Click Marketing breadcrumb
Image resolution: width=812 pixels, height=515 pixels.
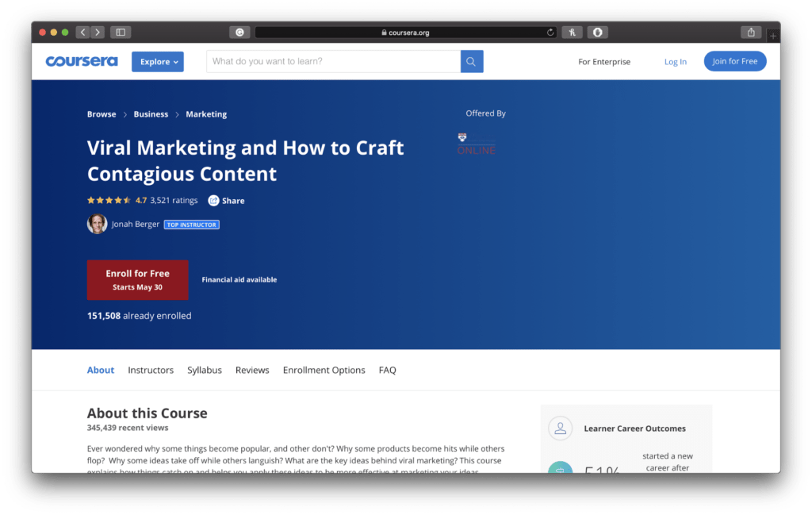(206, 114)
